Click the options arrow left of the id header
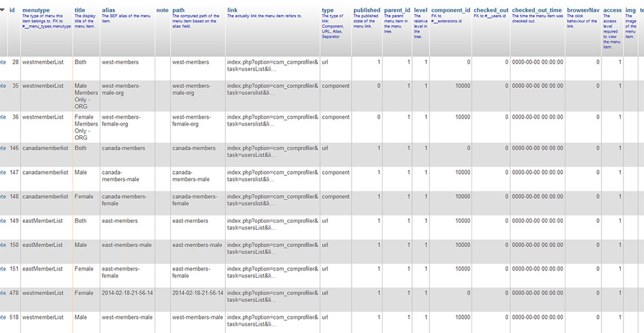The image size is (644, 333). coord(3,10)
